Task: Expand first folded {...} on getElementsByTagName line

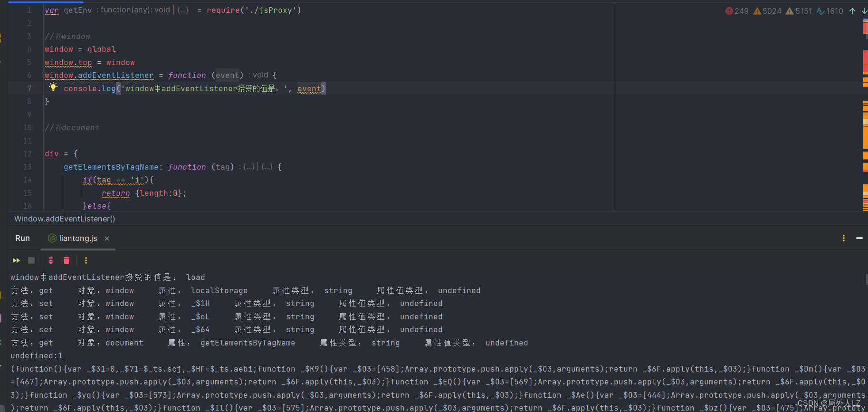Action: tap(249, 167)
